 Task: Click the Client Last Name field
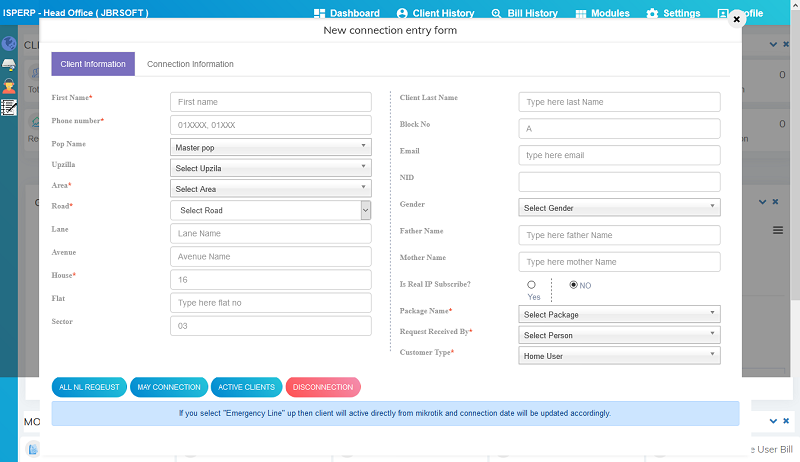[x=619, y=102]
